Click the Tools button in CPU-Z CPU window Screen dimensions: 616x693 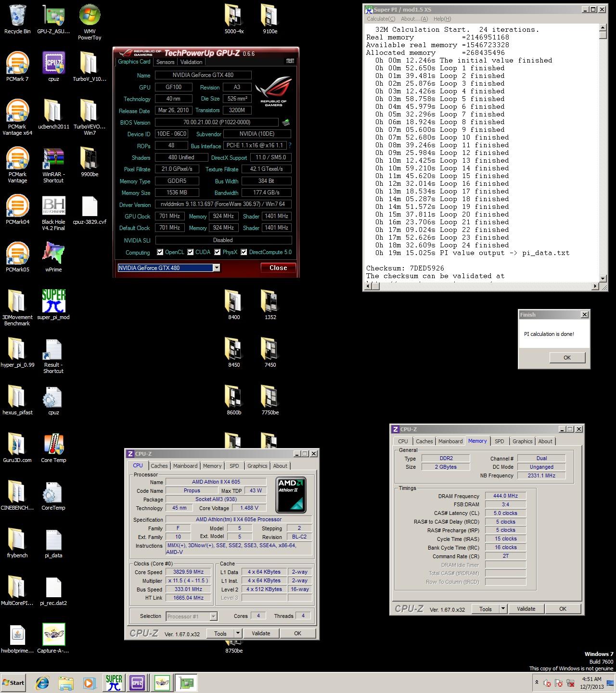220,633
